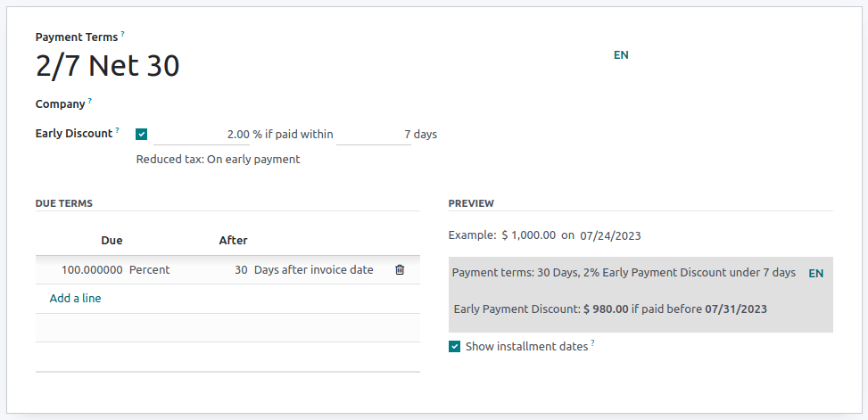Image resolution: width=868 pixels, height=420 pixels.
Task: Click the Payment Terms help tooltip icon
Action: point(123,34)
